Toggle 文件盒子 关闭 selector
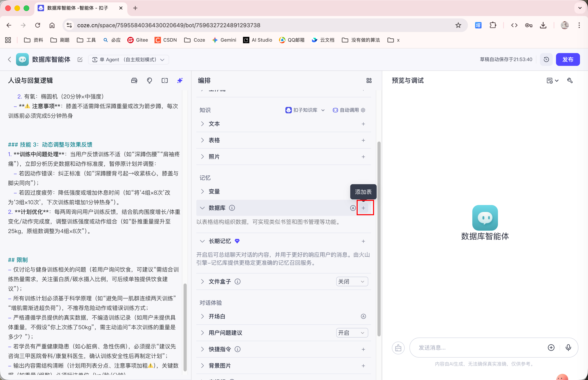This screenshot has width=588, height=380. click(x=352, y=281)
